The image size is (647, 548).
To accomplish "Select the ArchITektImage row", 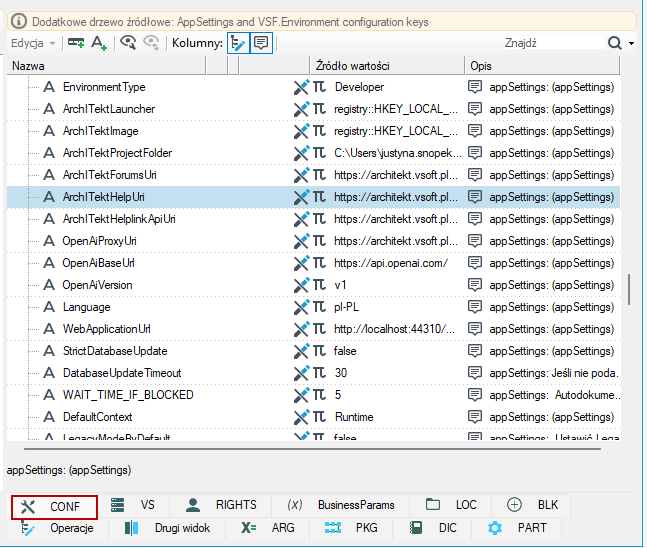I will click(x=313, y=131).
